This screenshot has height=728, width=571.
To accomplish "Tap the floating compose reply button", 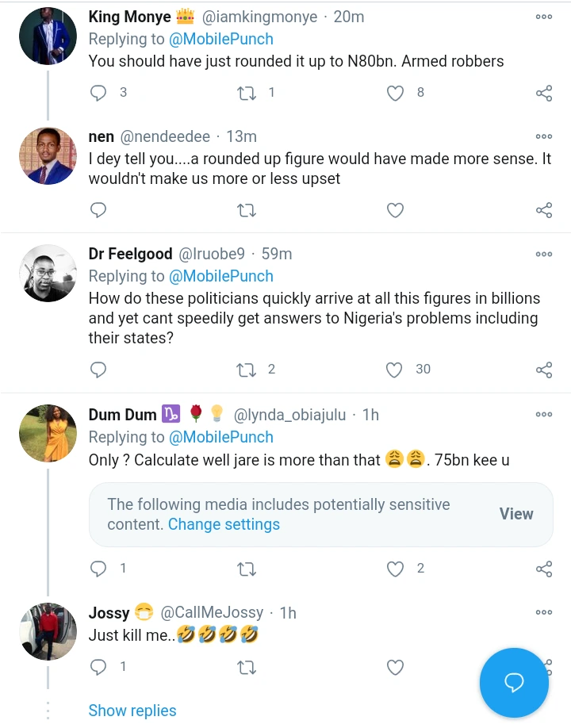I will [x=514, y=683].
